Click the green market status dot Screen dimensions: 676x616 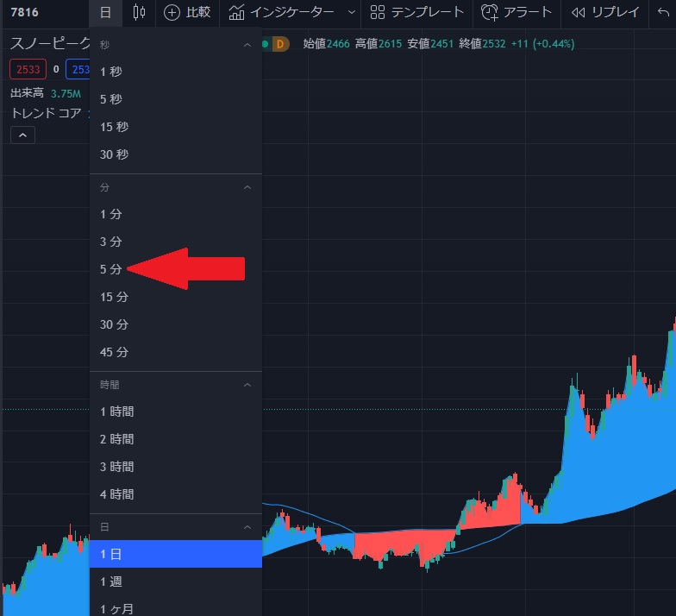(x=266, y=44)
